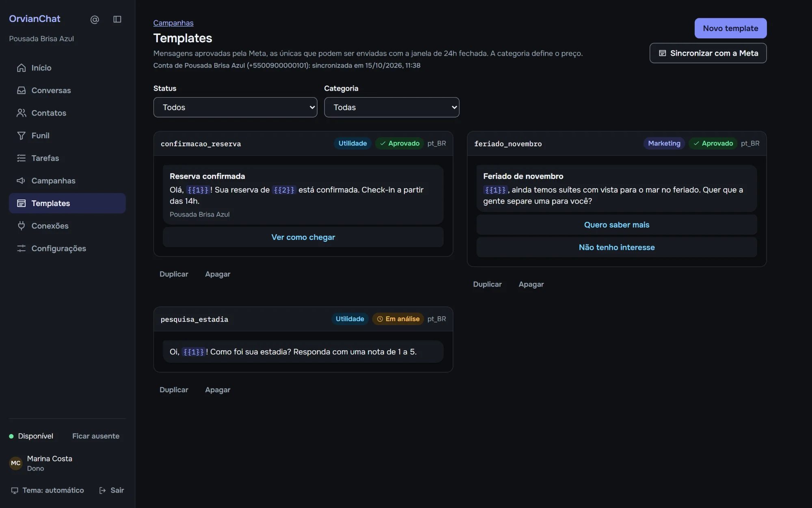Open the Status filter dropdown

pos(235,107)
